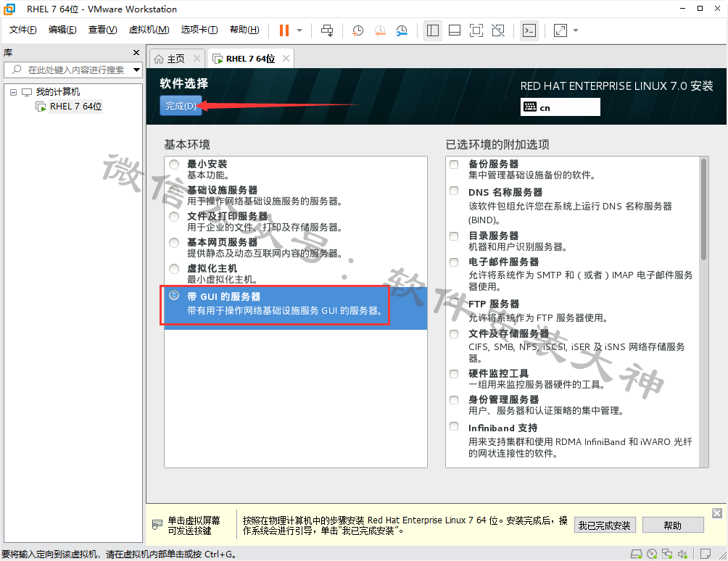Click the message log status icon
The width and height of the screenshot is (728, 561).
[x=706, y=554]
